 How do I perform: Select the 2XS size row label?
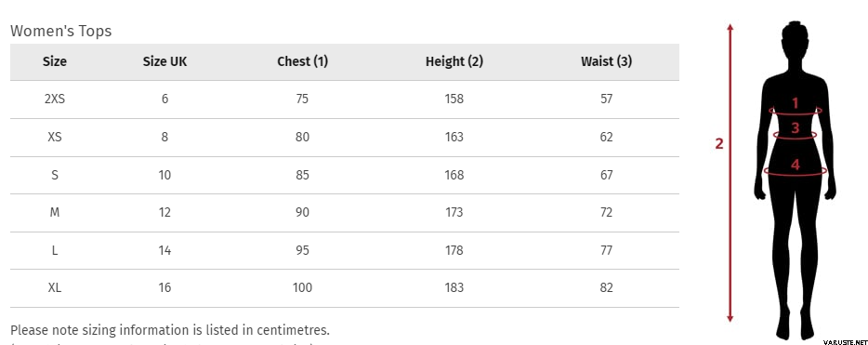pyautogui.click(x=54, y=100)
